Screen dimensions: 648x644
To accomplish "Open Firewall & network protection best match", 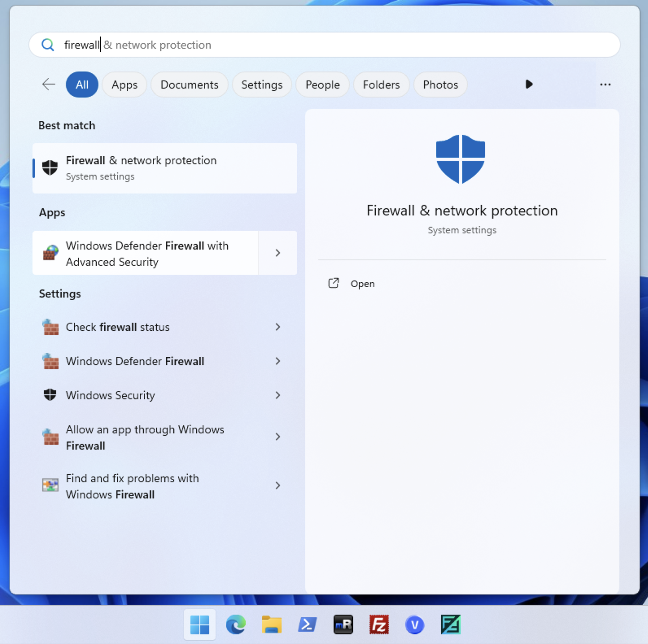I will pos(165,168).
